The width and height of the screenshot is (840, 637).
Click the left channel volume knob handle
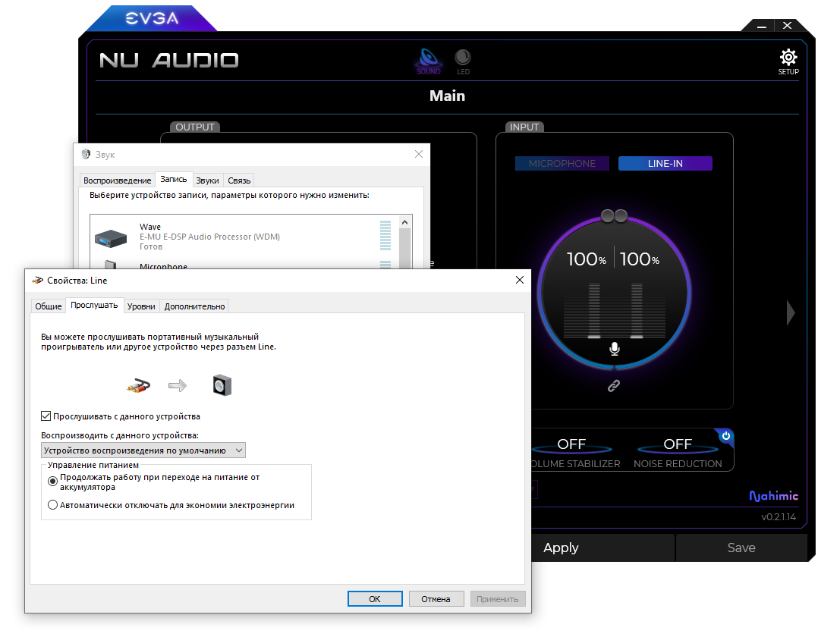607,215
